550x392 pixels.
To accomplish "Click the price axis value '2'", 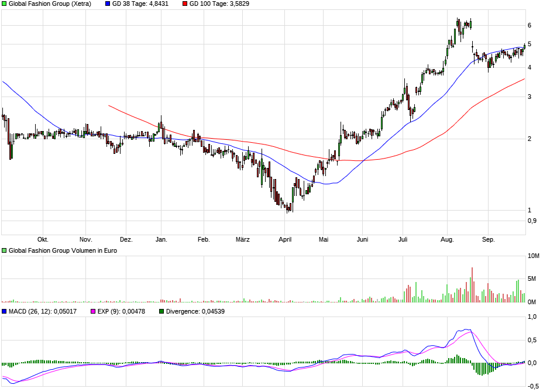I will [530, 139].
